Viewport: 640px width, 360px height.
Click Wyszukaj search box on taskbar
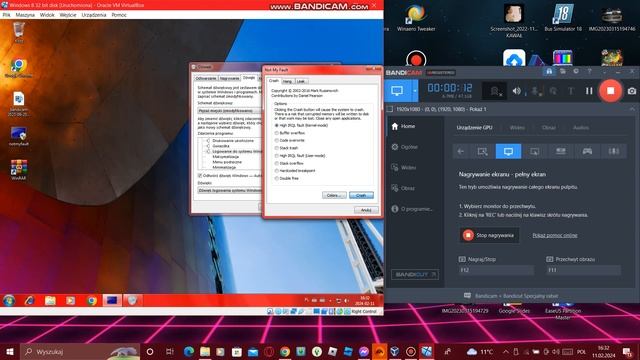(x=80, y=352)
